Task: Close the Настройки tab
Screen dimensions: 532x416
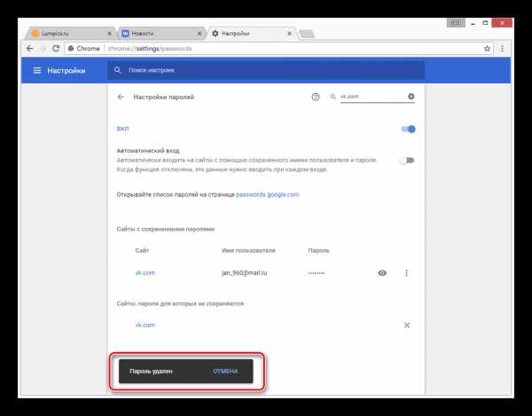Action: (x=289, y=33)
